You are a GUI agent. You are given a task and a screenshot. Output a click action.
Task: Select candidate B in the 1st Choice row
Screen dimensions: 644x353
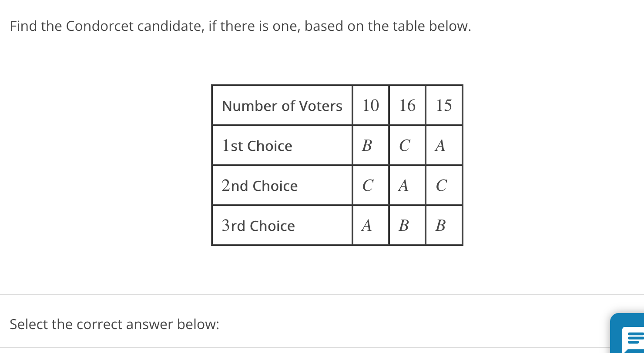(368, 145)
